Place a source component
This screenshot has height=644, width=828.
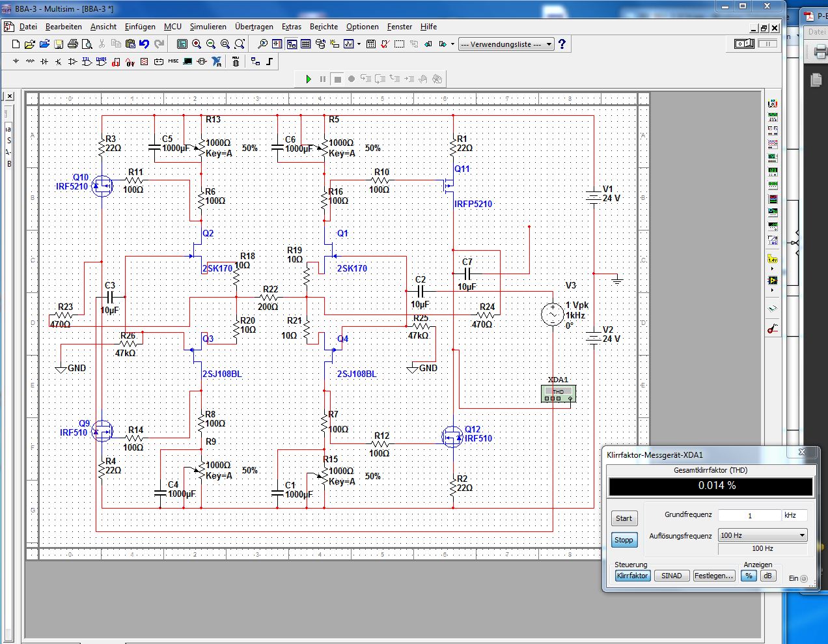16,61
